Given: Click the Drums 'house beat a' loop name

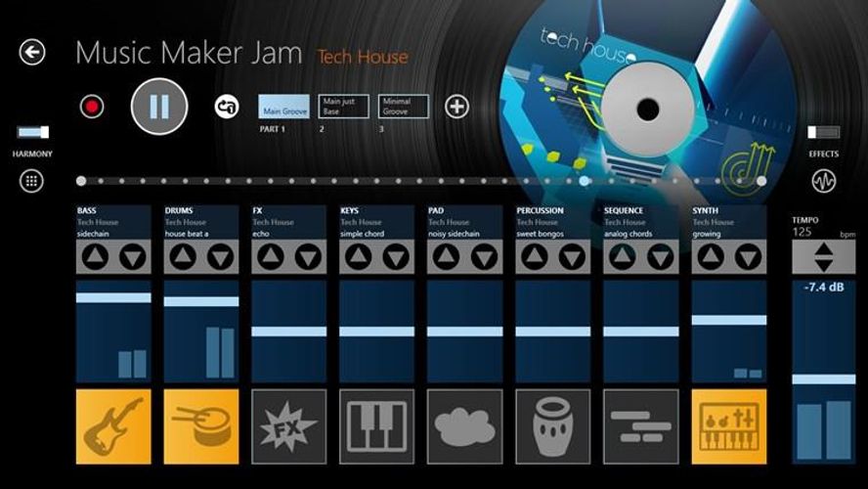Looking at the screenshot, I should [187, 234].
